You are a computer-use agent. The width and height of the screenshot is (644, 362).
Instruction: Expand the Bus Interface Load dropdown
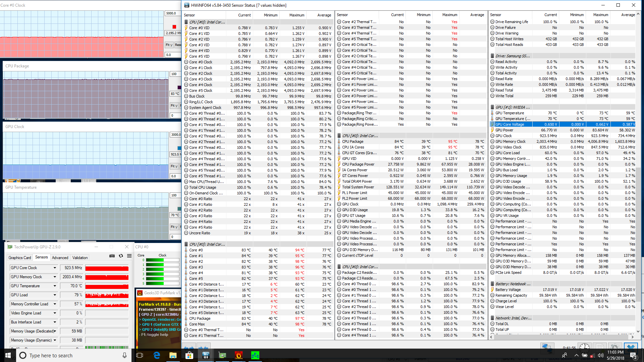pyautogui.click(x=55, y=322)
